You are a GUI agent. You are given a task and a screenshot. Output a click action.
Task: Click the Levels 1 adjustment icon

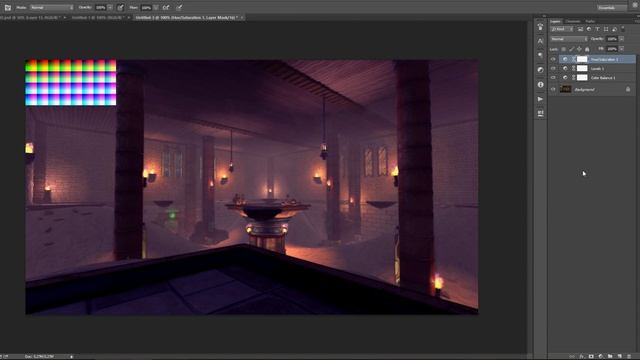point(565,69)
